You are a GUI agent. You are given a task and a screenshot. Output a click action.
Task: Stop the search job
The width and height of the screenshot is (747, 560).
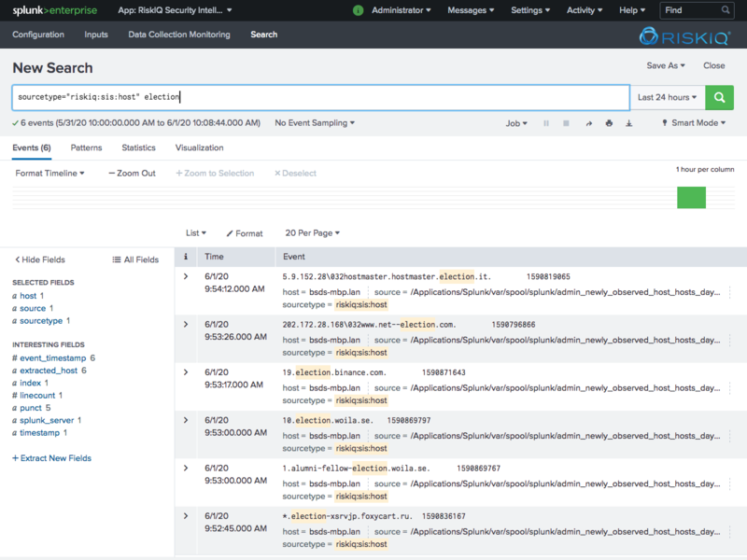pyautogui.click(x=566, y=123)
